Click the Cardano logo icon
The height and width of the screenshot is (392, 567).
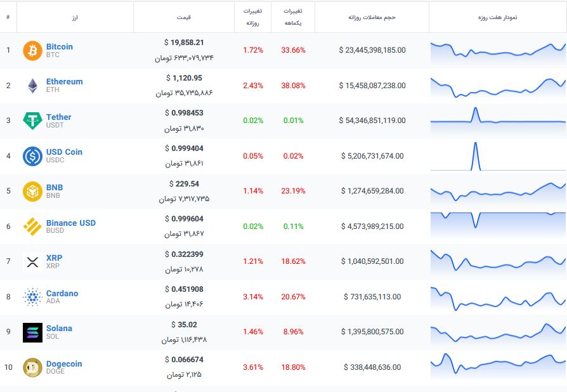[x=32, y=297]
